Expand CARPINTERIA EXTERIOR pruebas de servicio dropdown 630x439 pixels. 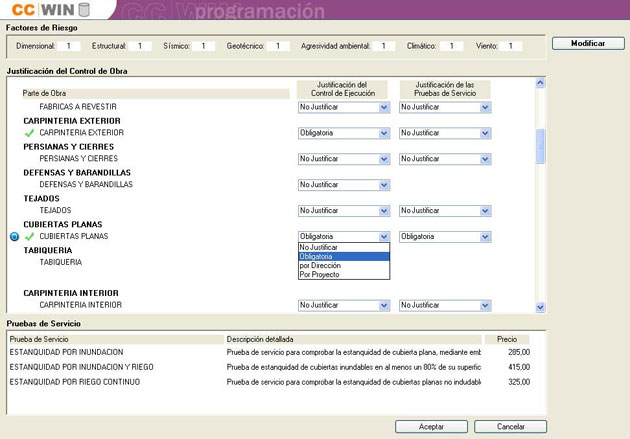pos(485,133)
